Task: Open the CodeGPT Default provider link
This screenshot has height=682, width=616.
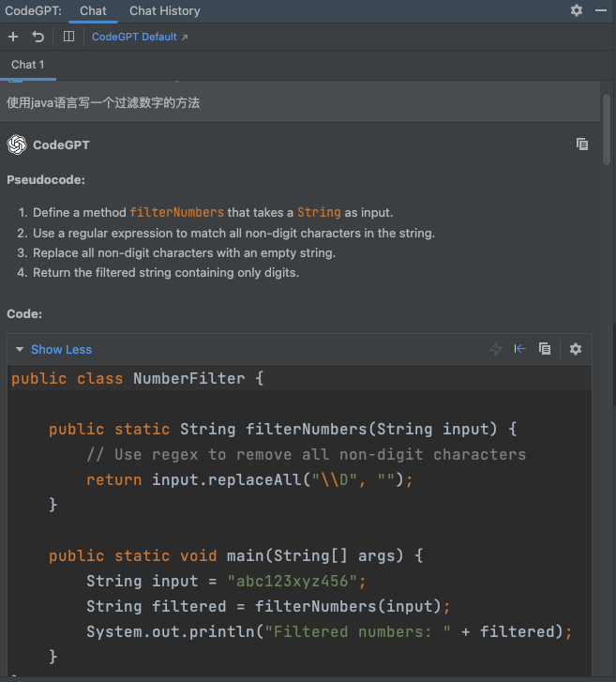Action: point(140,37)
